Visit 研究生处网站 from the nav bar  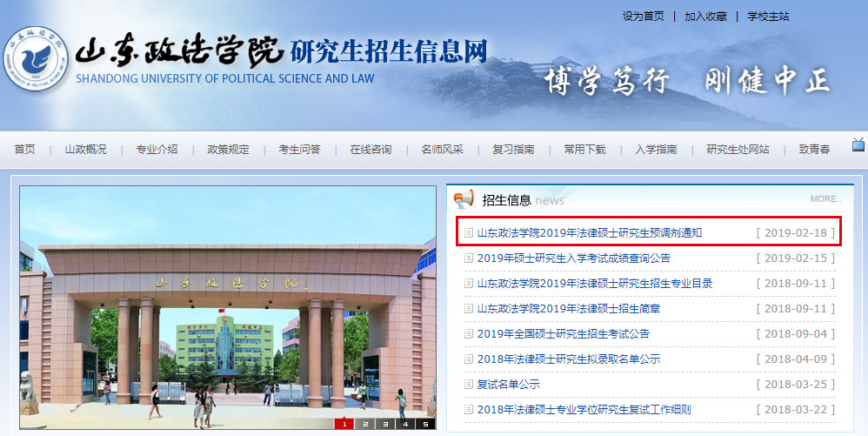point(738,149)
